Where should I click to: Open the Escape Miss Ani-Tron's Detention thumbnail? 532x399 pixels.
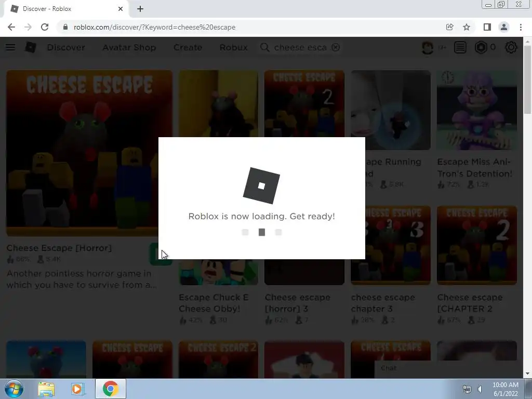click(x=477, y=110)
